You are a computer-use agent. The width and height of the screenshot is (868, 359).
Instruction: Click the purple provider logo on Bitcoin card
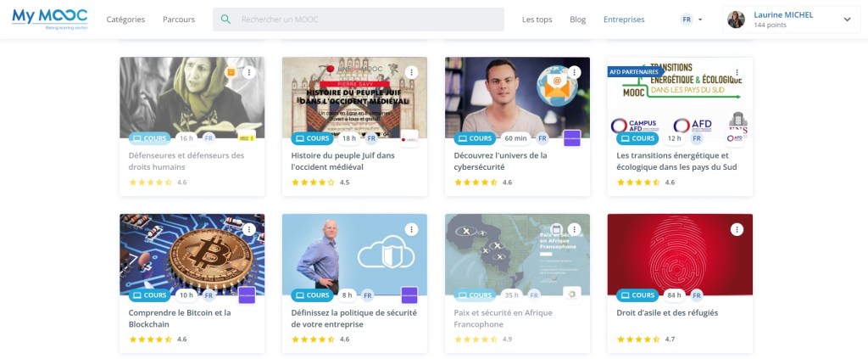tap(247, 295)
